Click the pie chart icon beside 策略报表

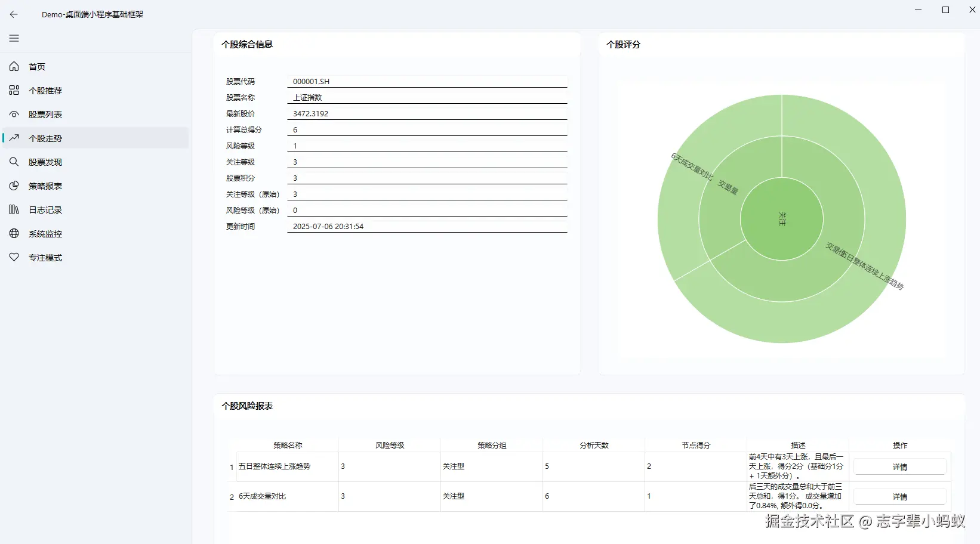pos(14,186)
